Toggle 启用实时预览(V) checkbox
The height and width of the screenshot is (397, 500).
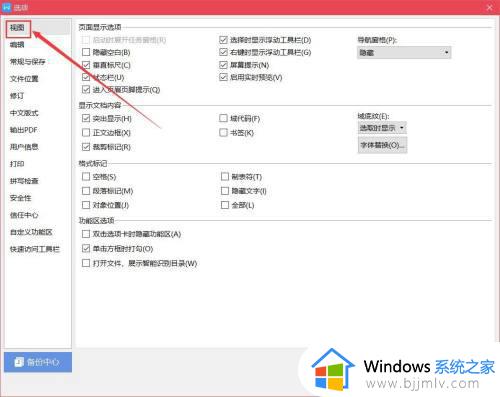[x=223, y=77]
